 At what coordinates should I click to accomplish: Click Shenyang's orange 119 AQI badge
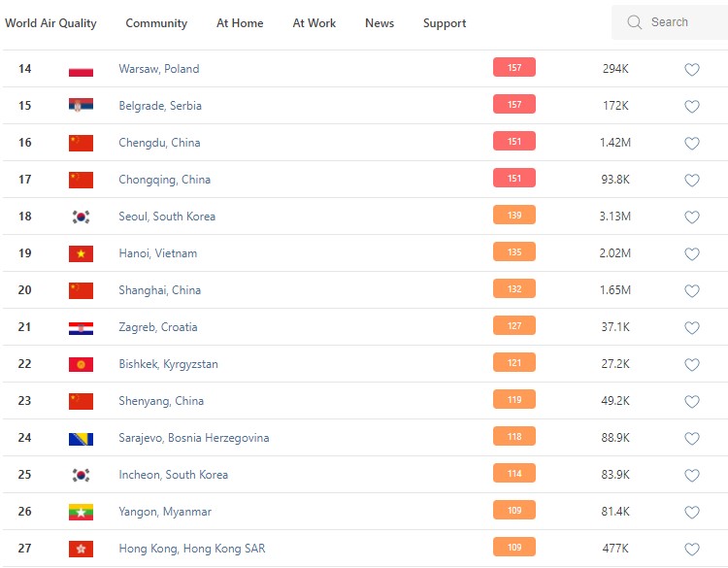pos(513,400)
